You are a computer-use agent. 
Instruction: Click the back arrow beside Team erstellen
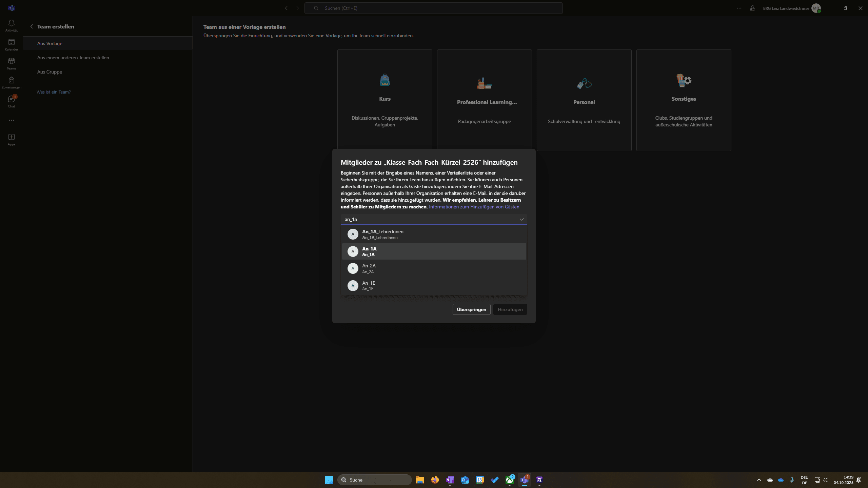pos(32,26)
